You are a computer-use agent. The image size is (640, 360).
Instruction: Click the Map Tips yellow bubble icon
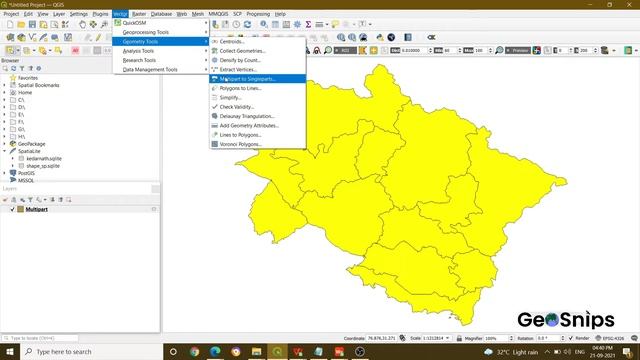[x=335, y=24]
